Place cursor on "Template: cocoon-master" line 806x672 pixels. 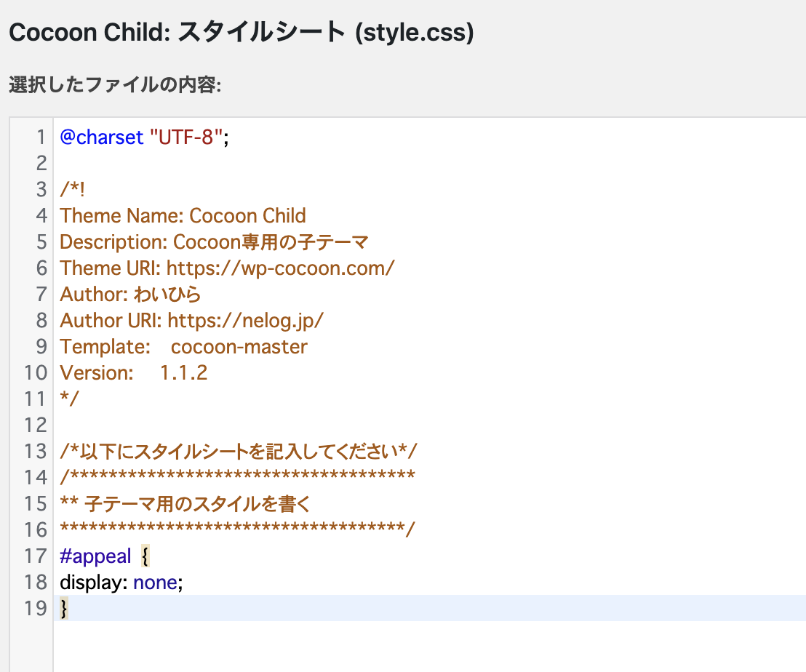[183, 347]
